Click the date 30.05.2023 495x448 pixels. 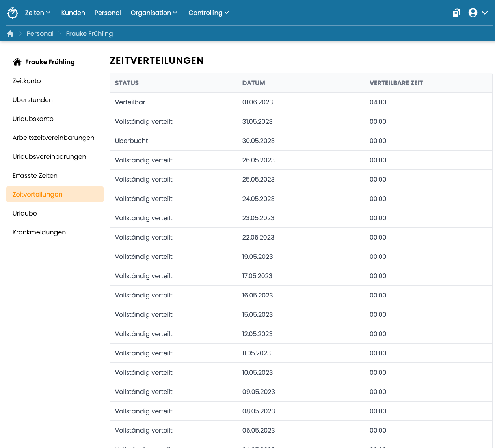pyautogui.click(x=259, y=141)
